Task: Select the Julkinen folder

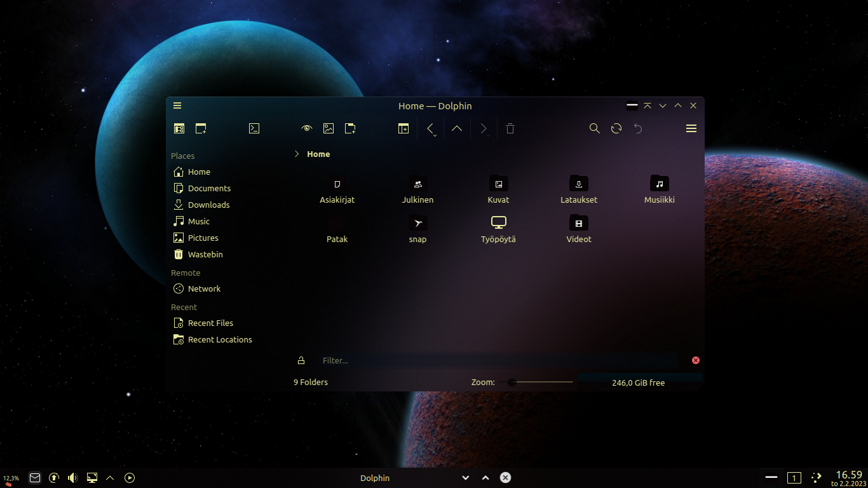Action: [x=417, y=189]
